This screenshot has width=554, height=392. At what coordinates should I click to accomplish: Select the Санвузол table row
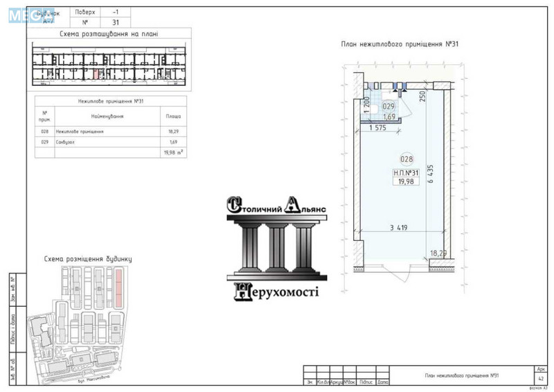coord(109,142)
